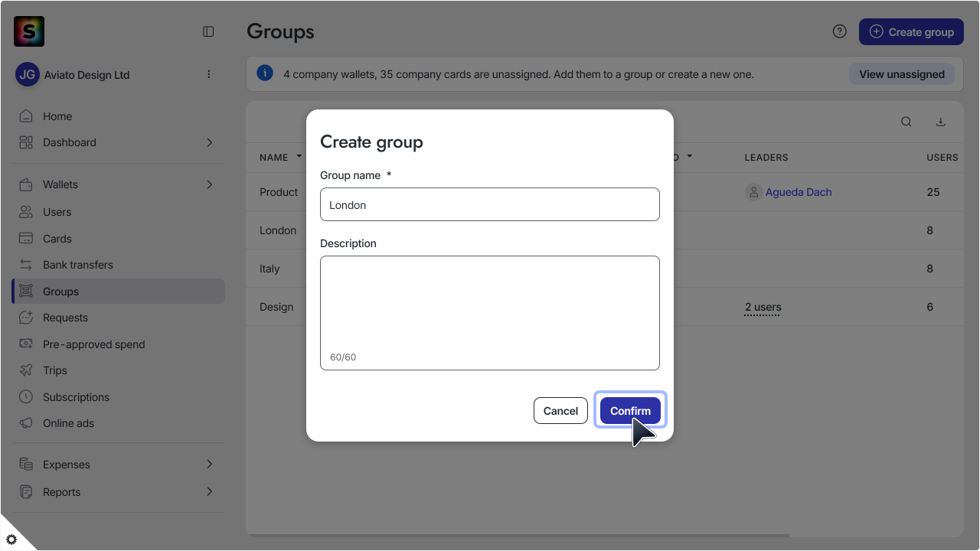
Task: Click the Dashboard icon in sidebar
Action: tap(26, 142)
